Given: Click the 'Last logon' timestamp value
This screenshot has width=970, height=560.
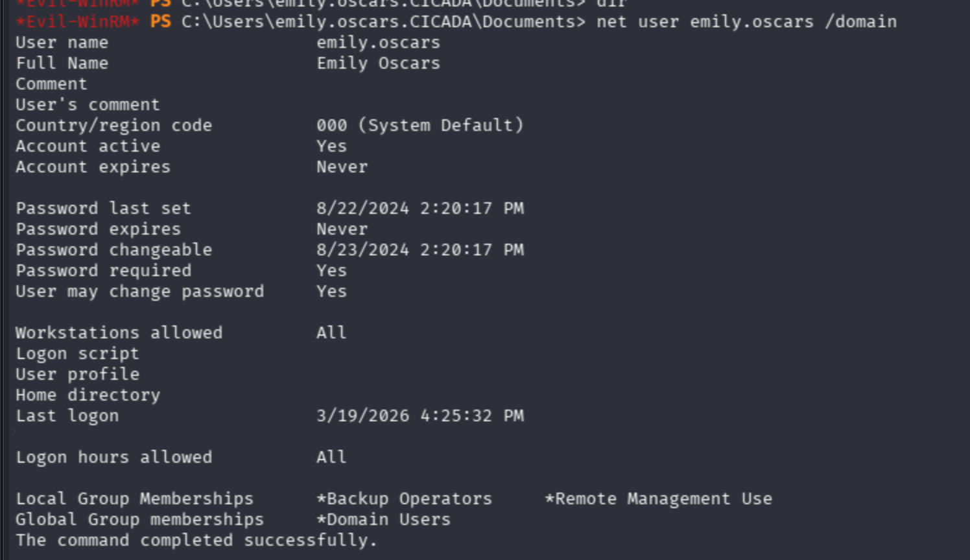Looking at the screenshot, I should [x=420, y=416].
